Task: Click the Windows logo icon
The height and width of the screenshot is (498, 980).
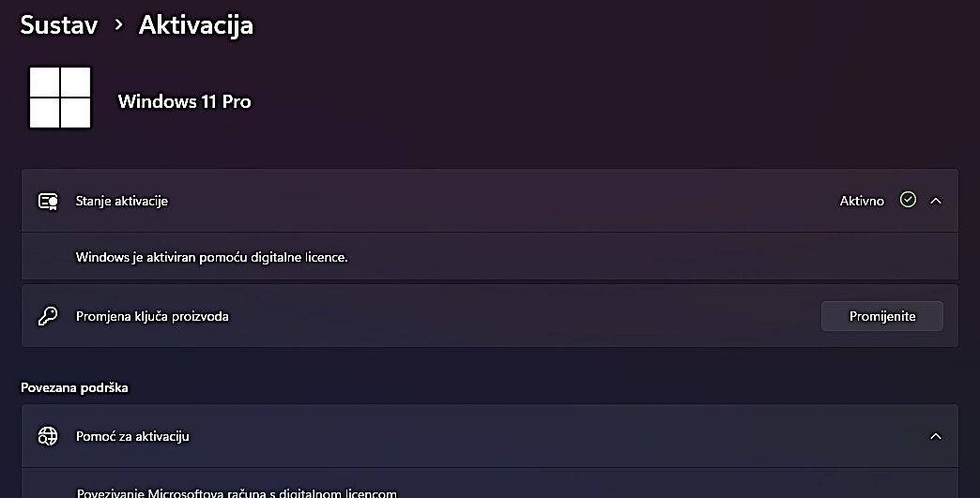Action: (x=60, y=98)
